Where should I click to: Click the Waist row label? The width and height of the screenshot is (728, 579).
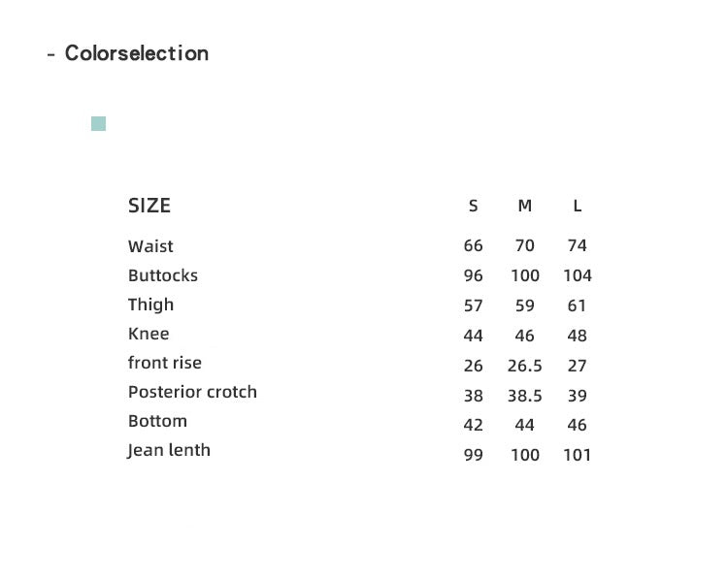[150, 246]
